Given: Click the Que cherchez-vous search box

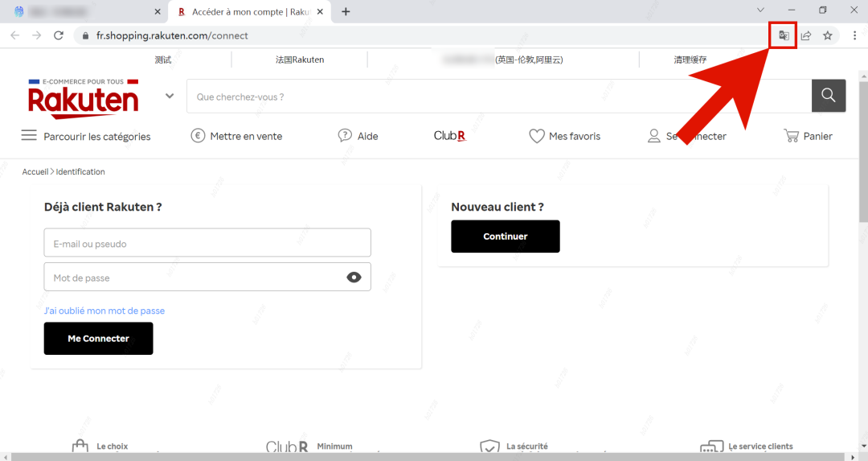Looking at the screenshot, I should (499, 96).
